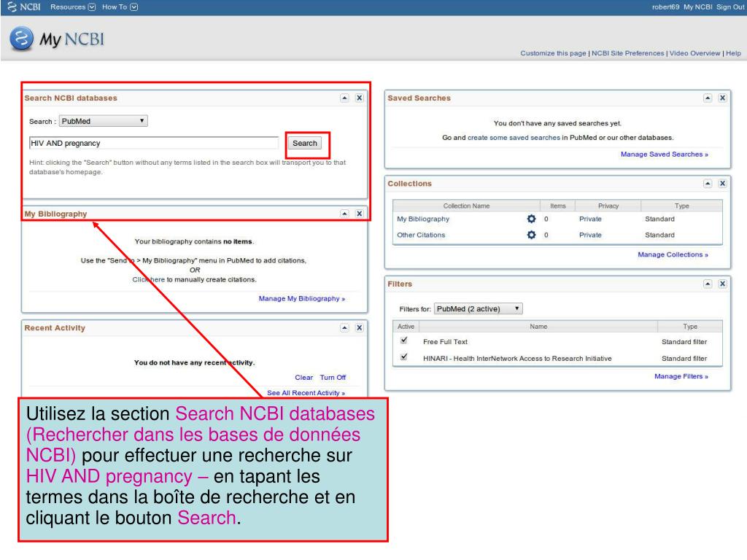The image size is (747, 560).
Task: Click the NCBI logo in the top bar
Action: click(24, 7)
